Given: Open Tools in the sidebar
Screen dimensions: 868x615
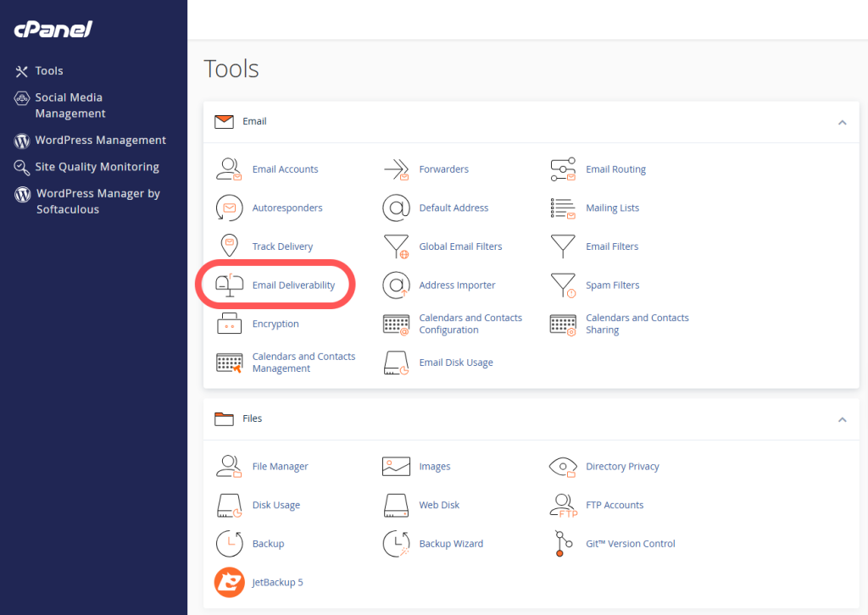Looking at the screenshot, I should (x=49, y=71).
